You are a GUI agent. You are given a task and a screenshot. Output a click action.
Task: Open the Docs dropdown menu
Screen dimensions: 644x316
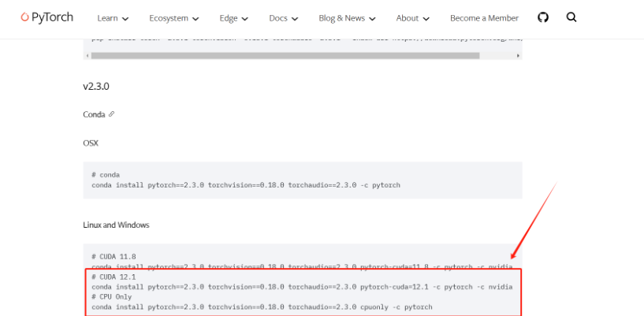click(x=284, y=18)
